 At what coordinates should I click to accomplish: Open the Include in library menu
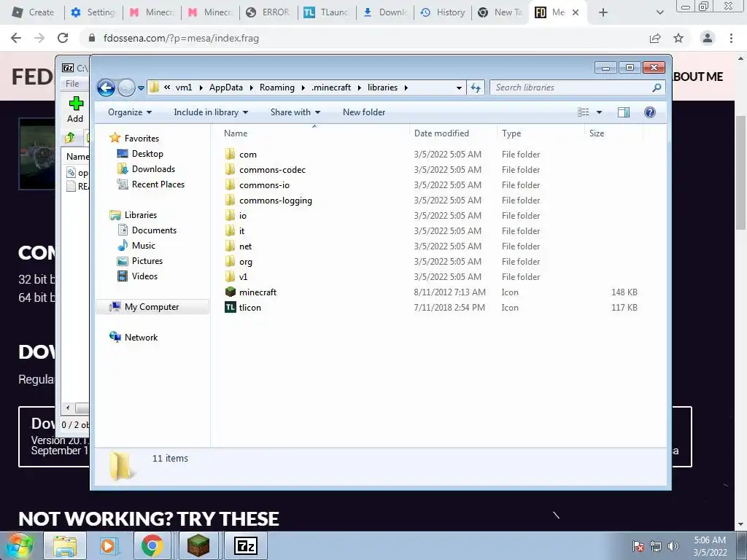coord(211,112)
